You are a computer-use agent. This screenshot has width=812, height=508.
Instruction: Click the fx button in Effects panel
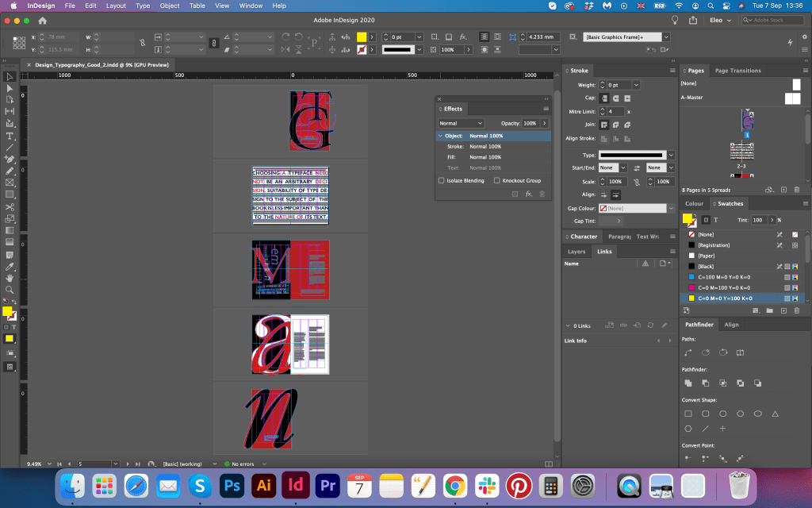click(x=529, y=194)
